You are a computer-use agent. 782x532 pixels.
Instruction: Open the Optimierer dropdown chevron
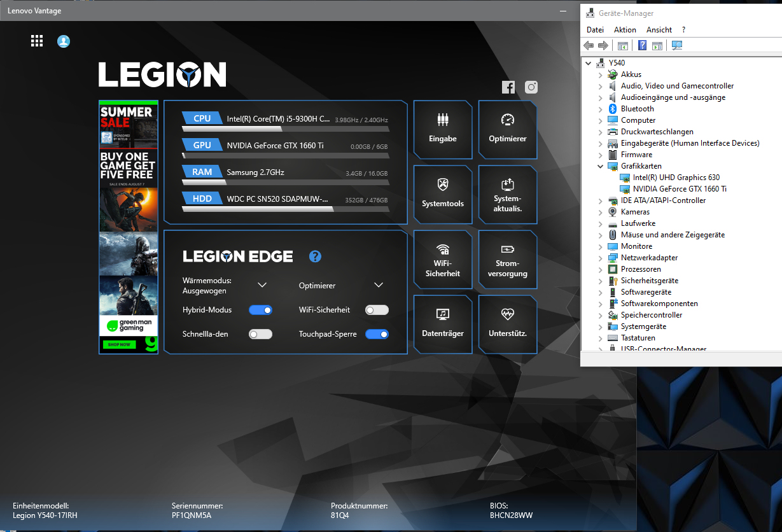379,285
